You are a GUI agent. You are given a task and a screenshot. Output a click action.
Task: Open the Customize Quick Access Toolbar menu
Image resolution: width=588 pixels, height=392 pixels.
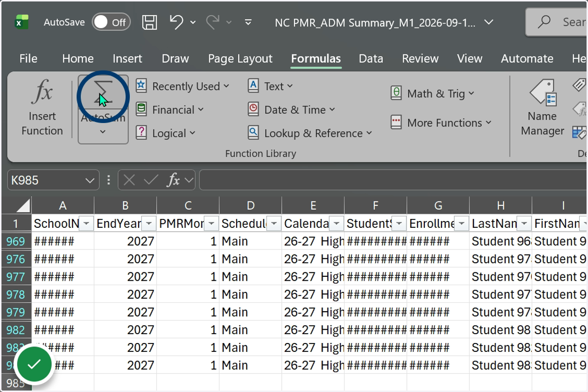coord(248,22)
